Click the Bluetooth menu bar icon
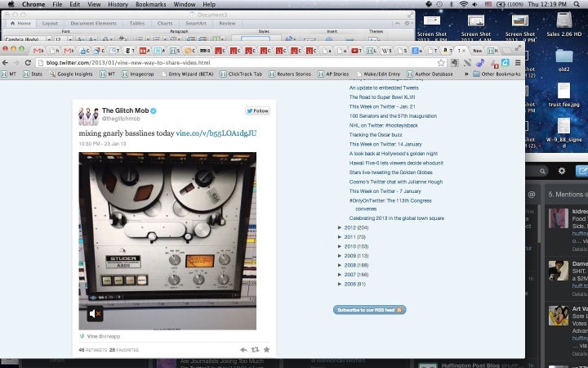Viewport: 588px width, 368px height. coord(452,5)
